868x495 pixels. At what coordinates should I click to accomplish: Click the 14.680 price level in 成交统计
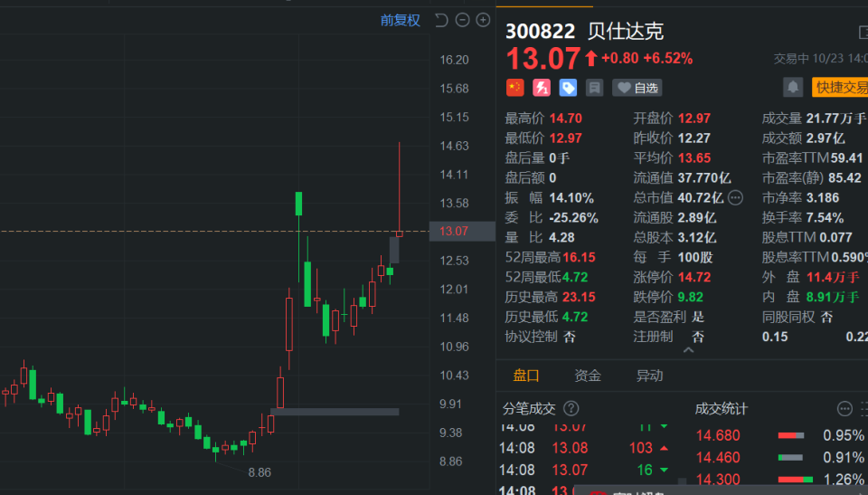[x=718, y=435]
